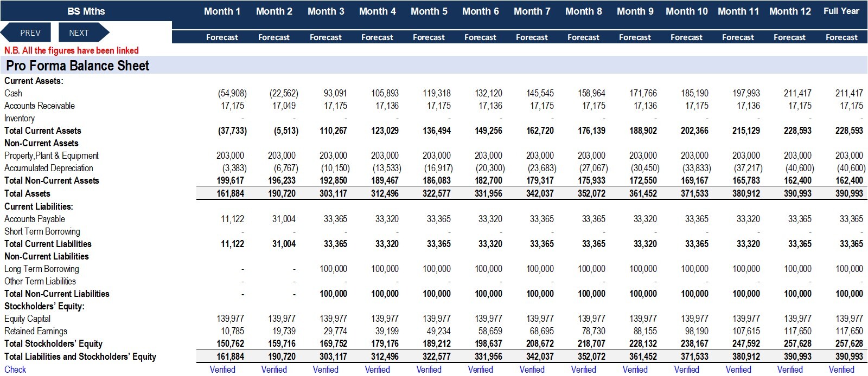Select the BS Mths header cell
Viewport: 868px width, 376px height.
pos(86,11)
